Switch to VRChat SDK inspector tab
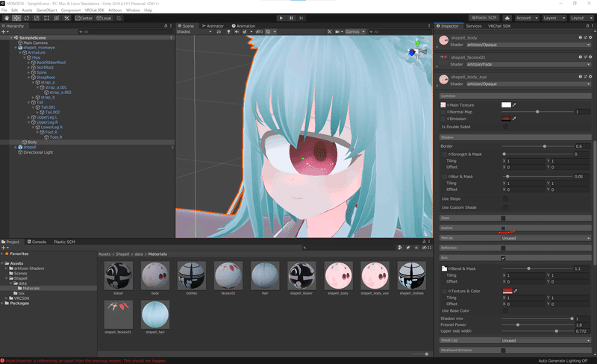Screen dimensions: 597x364 pyautogui.click(x=499, y=26)
